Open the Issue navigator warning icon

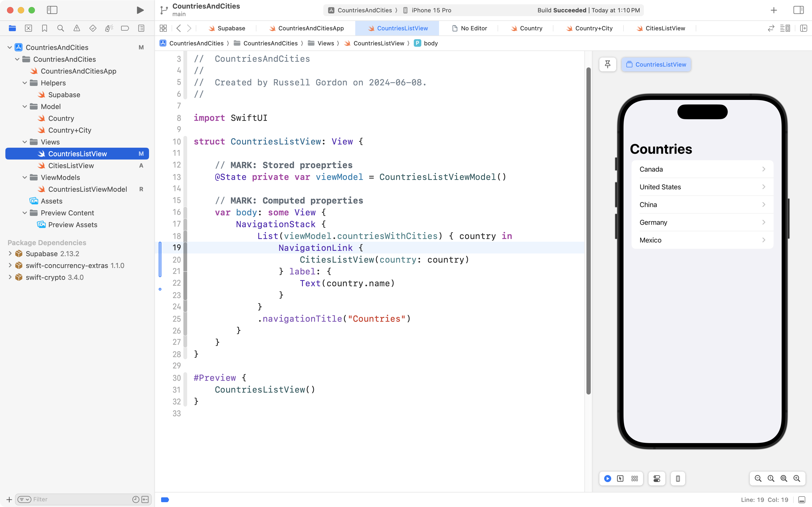pos(77,28)
